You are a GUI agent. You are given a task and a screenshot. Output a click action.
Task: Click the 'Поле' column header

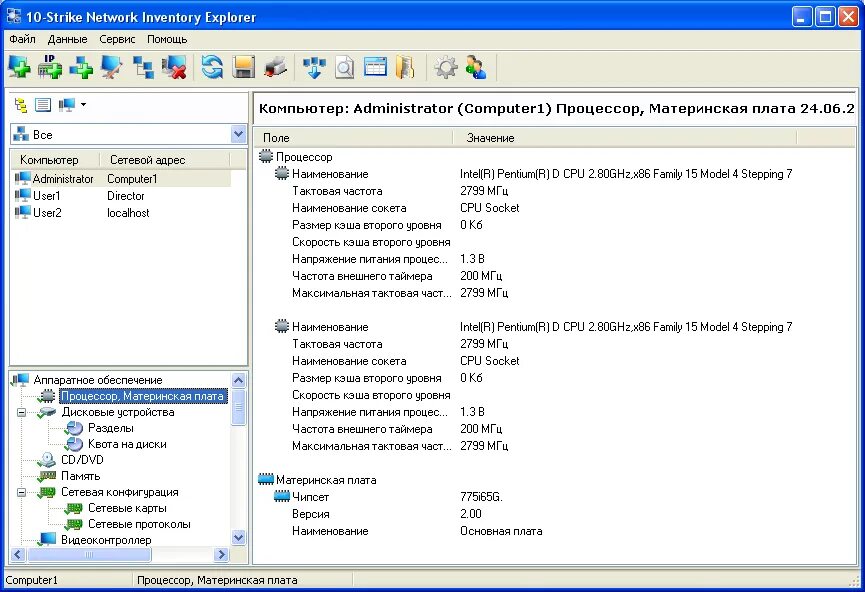(353, 137)
